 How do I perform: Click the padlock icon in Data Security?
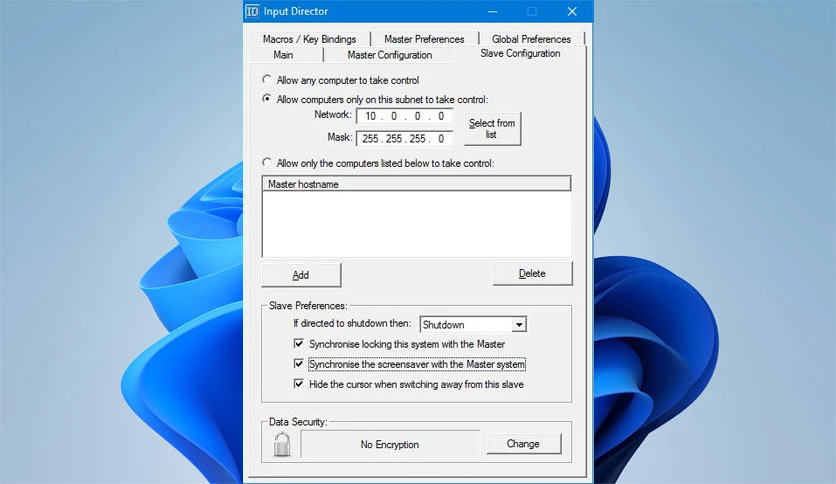(282, 444)
